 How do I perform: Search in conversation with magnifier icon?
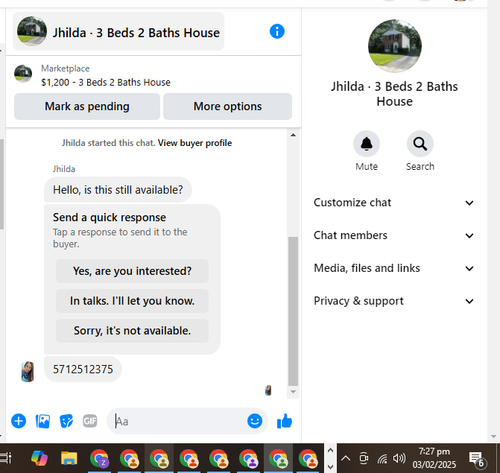pos(420,144)
